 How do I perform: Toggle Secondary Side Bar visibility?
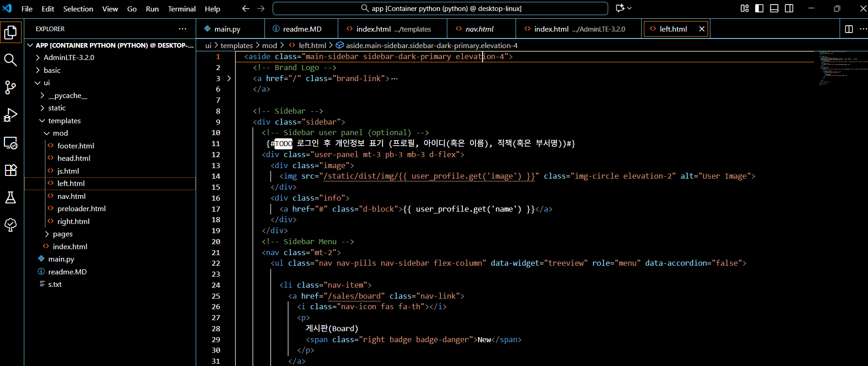coord(789,8)
